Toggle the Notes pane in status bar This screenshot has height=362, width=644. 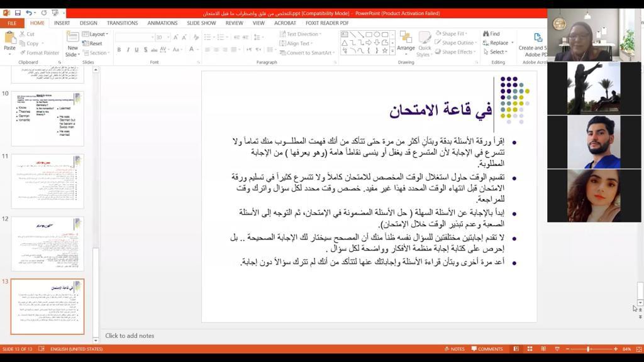pos(454,349)
